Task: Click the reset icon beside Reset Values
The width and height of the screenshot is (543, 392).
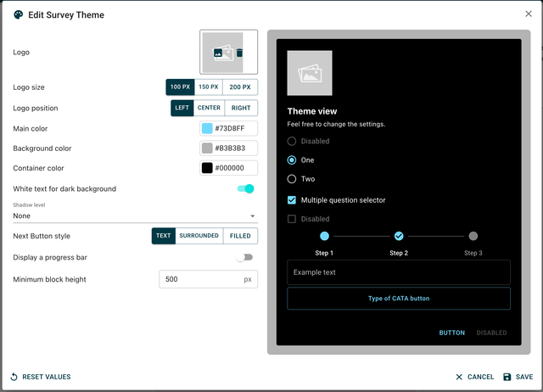Action: click(x=14, y=377)
